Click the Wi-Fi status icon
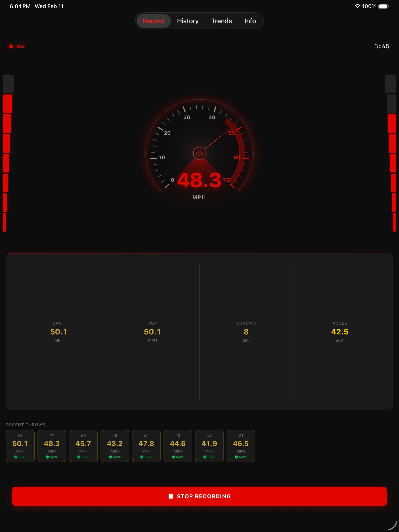The height and width of the screenshot is (532, 399). (x=357, y=6)
